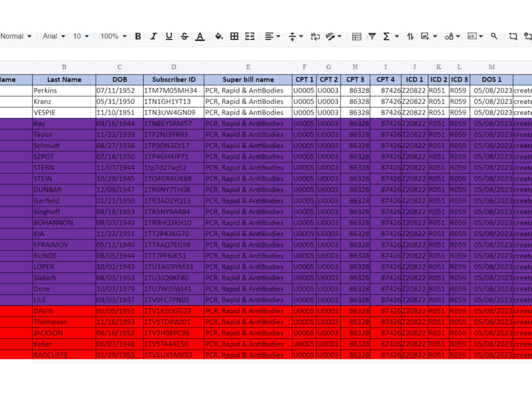Select the 'Subscriber ID' header cell
532x399 pixels.
click(x=174, y=79)
